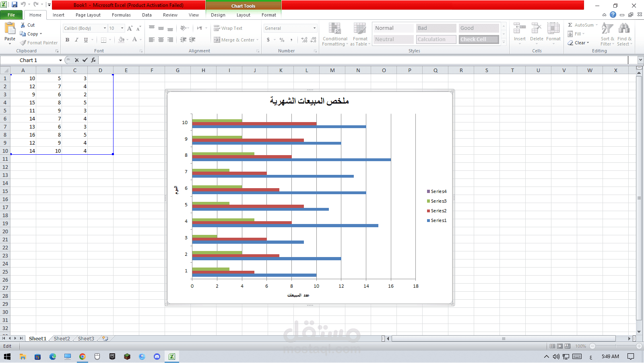Click the Save icon in Quick Access

[14, 5]
